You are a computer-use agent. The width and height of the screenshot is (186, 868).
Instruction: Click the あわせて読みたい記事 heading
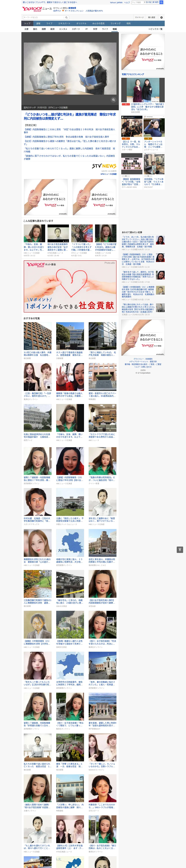coord(132,232)
